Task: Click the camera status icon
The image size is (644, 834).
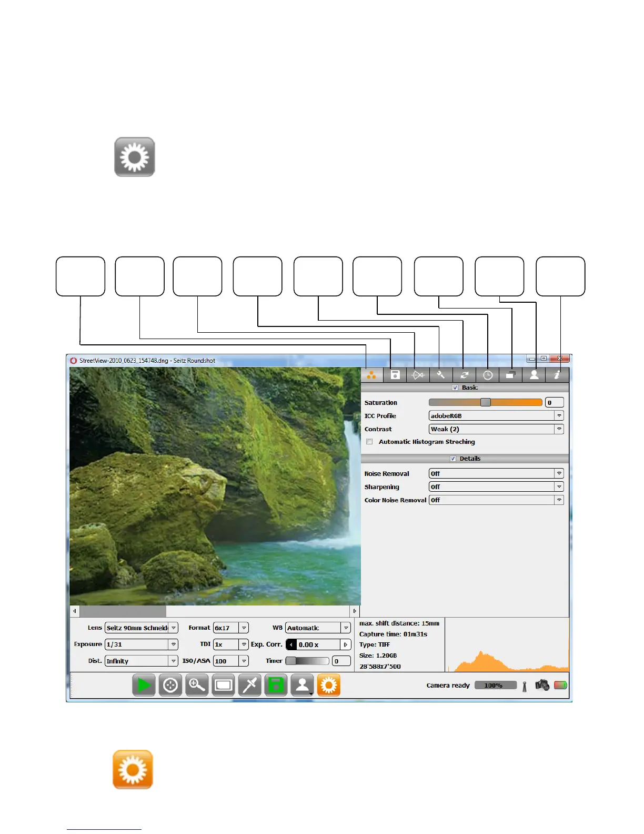Action: (x=542, y=685)
